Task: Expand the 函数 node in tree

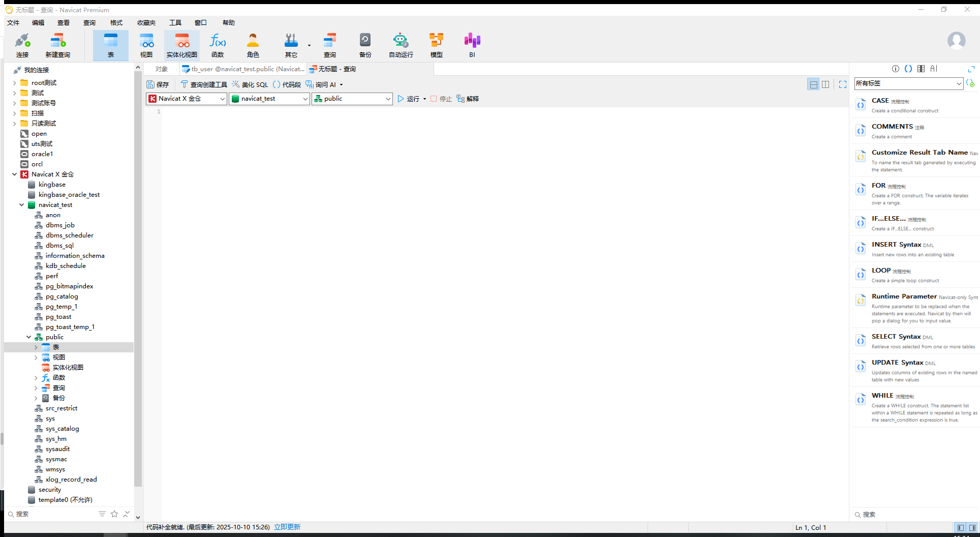Action: coord(36,378)
